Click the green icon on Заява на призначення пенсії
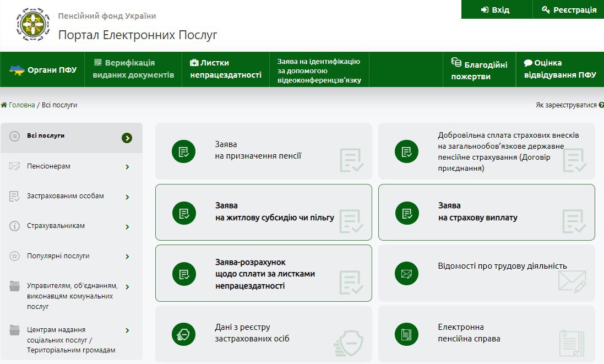The width and height of the screenshot is (604, 364). click(x=183, y=151)
